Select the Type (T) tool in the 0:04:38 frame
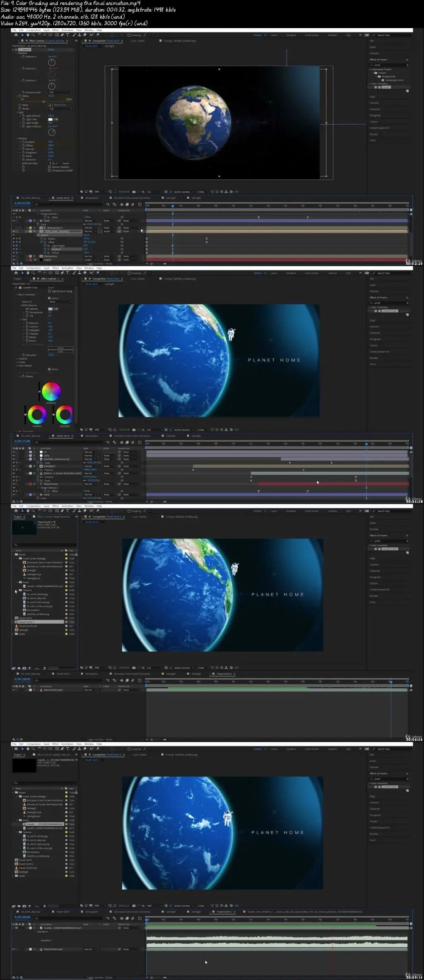Viewport: 424px width, 980px height. pyautogui.click(x=67, y=273)
